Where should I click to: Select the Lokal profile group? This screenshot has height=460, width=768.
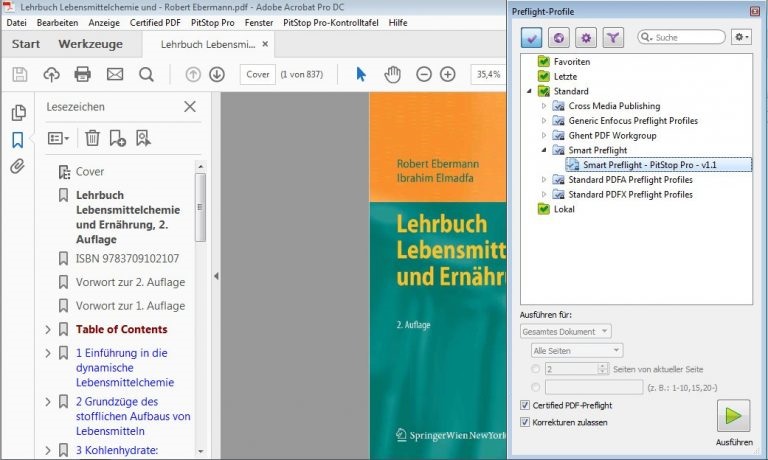point(564,209)
